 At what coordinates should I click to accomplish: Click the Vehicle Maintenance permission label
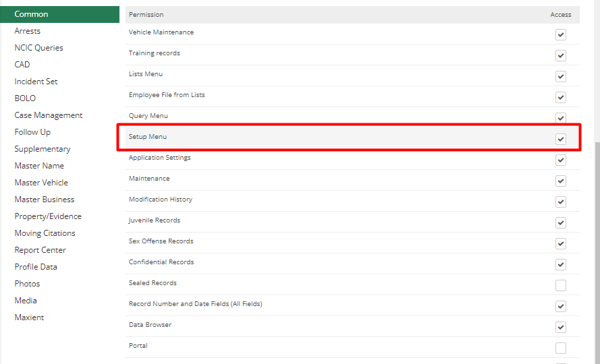click(161, 32)
